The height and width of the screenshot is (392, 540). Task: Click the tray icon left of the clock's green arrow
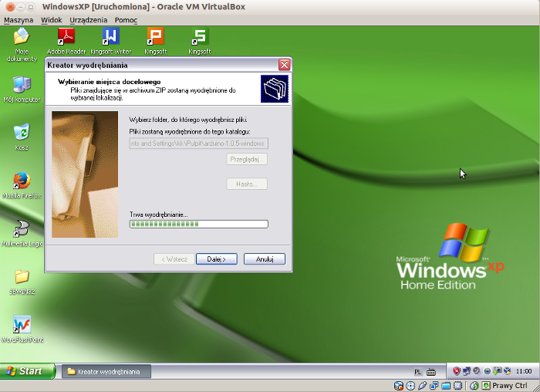click(x=488, y=371)
